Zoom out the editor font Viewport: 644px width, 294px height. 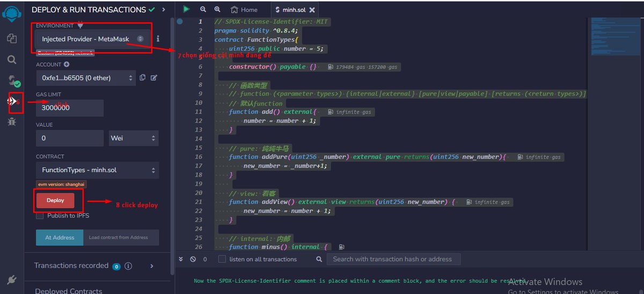[x=203, y=9]
